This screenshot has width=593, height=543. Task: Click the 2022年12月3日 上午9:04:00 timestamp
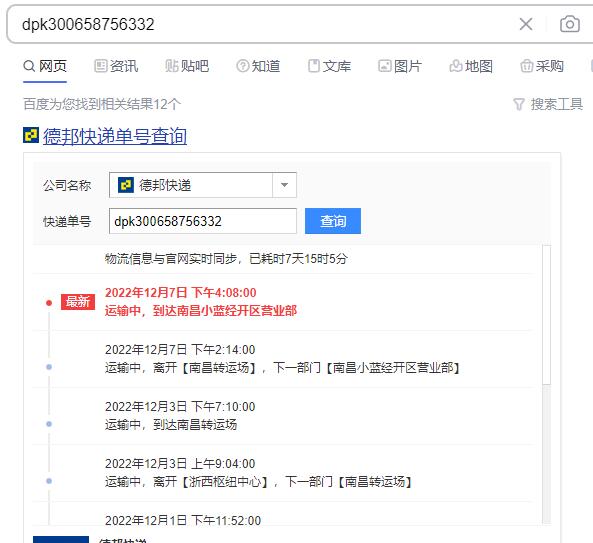point(180,464)
